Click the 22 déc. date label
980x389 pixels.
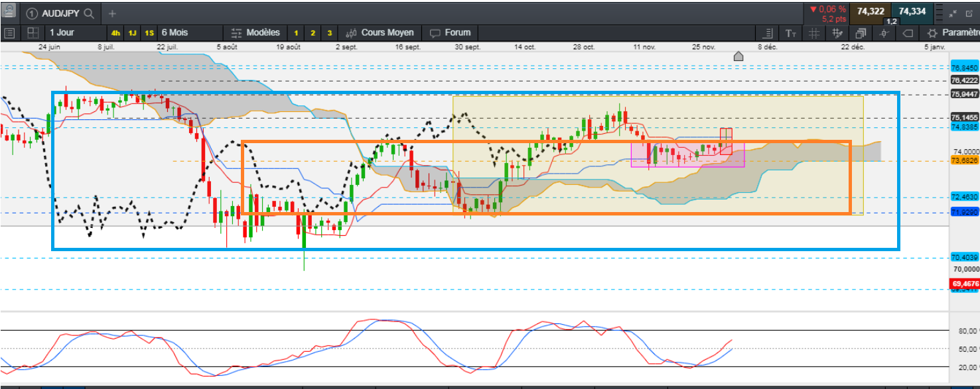pyautogui.click(x=853, y=47)
